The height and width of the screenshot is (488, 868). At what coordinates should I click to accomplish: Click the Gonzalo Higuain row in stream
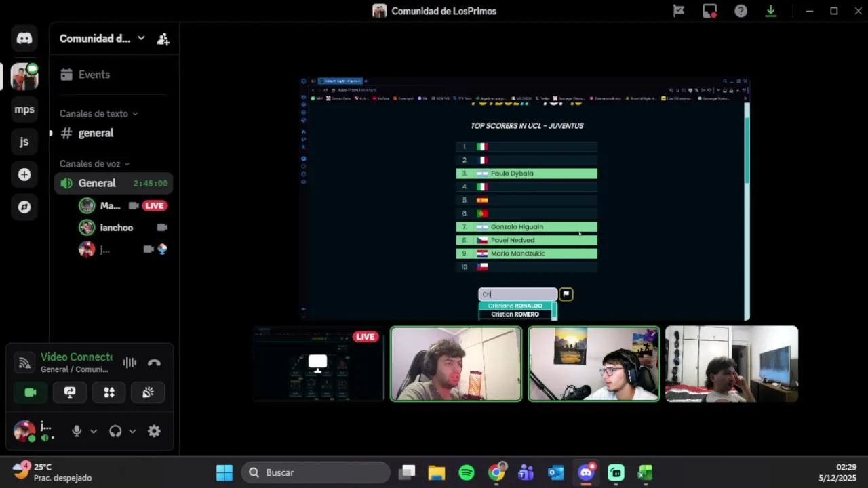point(527,227)
